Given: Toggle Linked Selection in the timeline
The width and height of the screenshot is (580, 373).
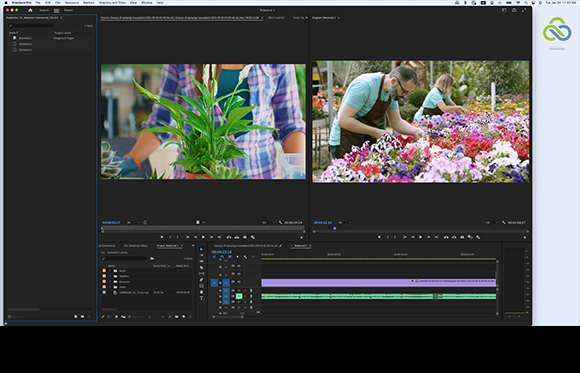Looking at the screenshot, I should tap(230, 257).
